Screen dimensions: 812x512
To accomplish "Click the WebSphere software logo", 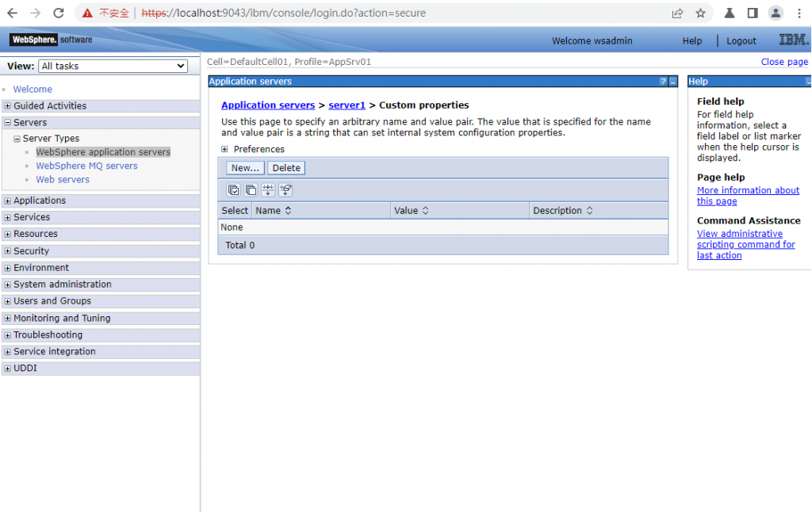I will click(51, 40).
